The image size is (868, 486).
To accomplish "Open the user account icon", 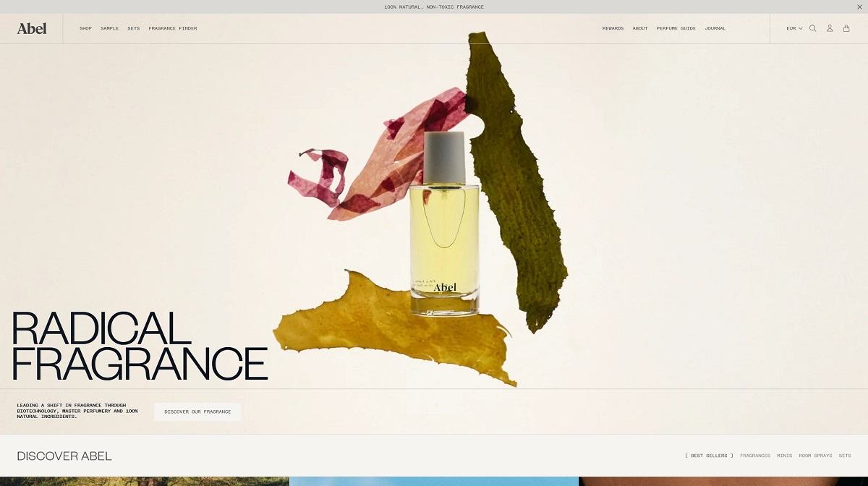I will point(830,28).
